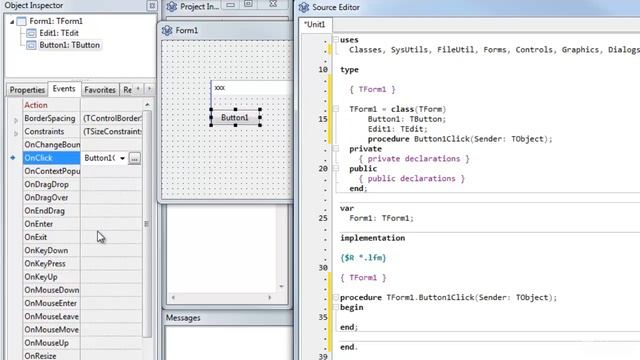Click the OnClick ellipsis button
640x360 pixels.
click(135, 158)
